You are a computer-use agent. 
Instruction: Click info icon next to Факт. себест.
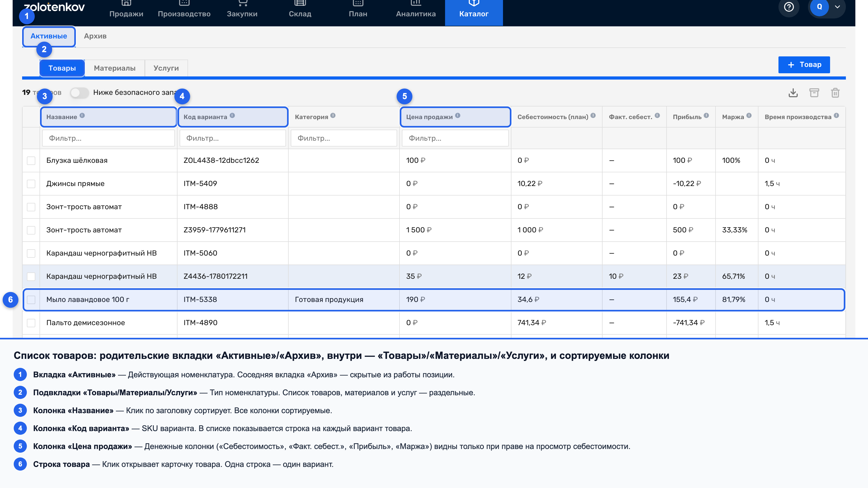657,115
